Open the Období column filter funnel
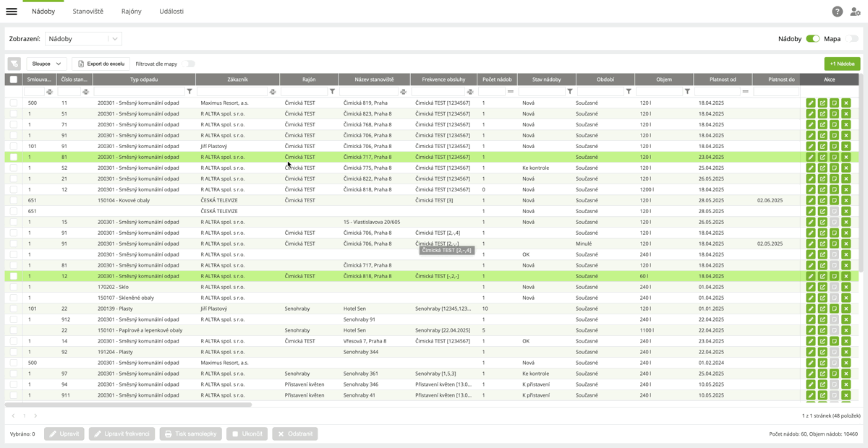 click(x=629, y=92)
